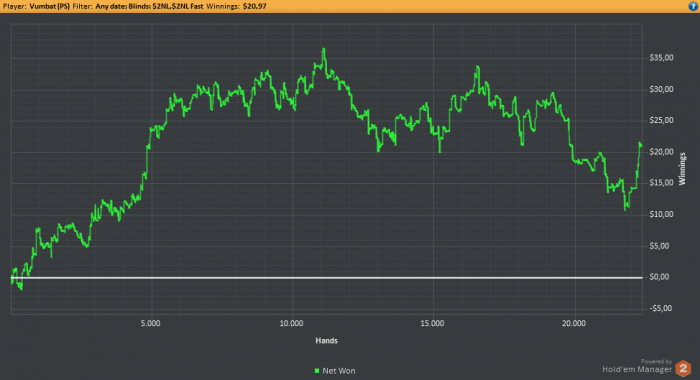Click the Hold'em Manager 2 logo badge
Screen dimensions: 700x380
tap(683, 368)
